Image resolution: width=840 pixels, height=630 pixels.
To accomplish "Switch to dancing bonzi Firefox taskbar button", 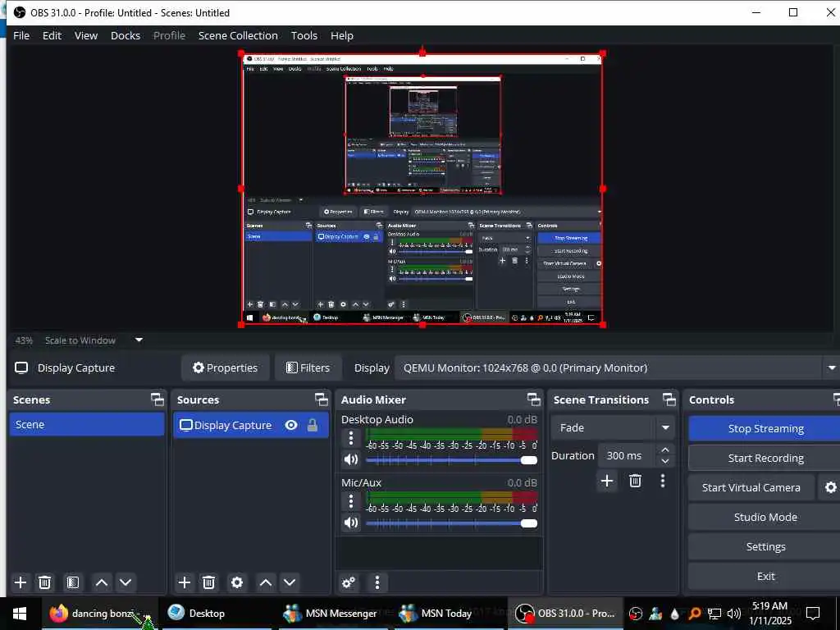I will pos(100,614).
